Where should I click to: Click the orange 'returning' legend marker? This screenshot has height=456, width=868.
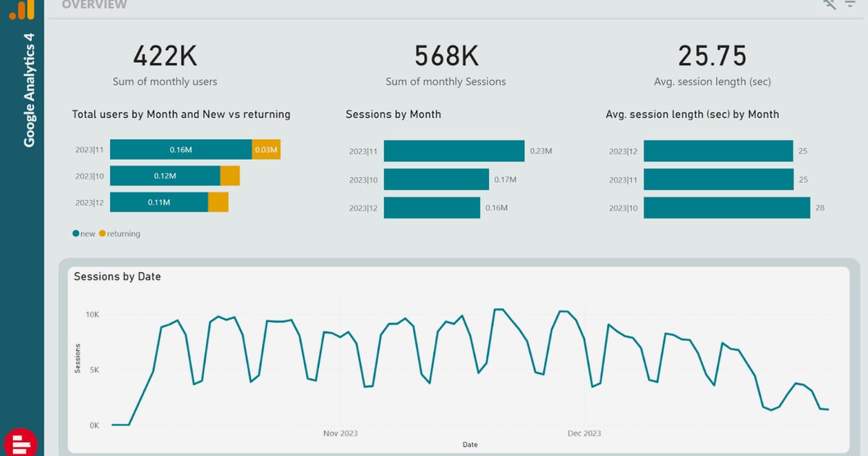click(x=102, y=234)
